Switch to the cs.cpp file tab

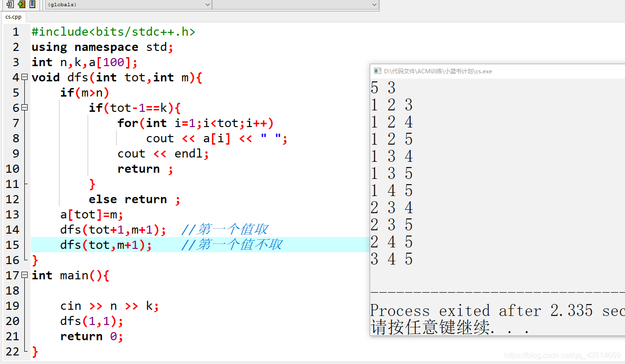[x=13, y=17]
